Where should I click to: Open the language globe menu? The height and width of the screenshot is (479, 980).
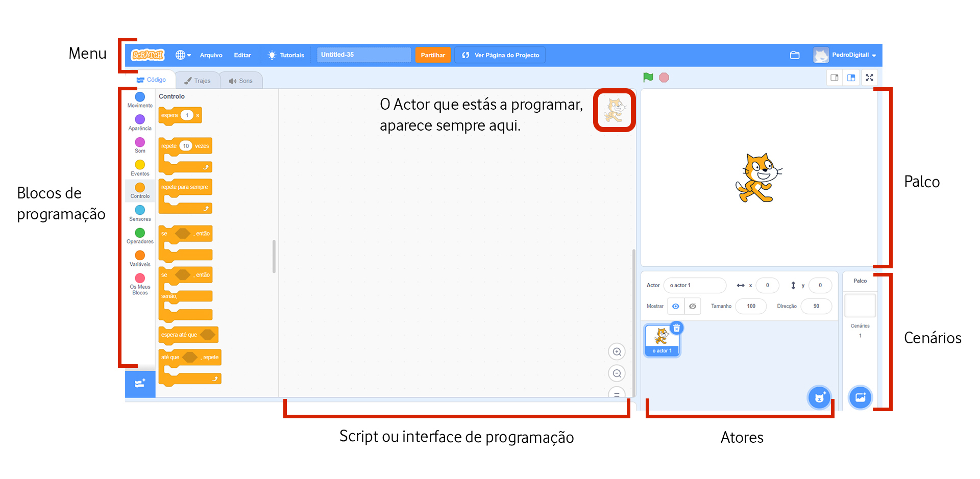click(183, 55)
